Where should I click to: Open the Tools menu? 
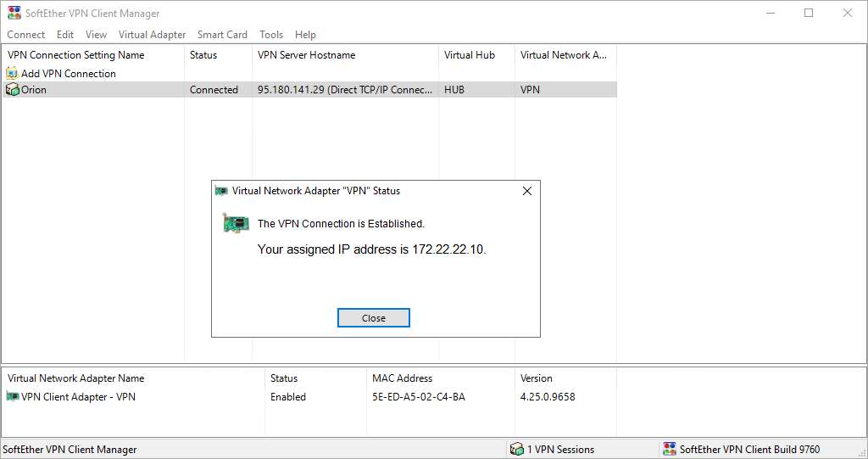click(270, 35)
